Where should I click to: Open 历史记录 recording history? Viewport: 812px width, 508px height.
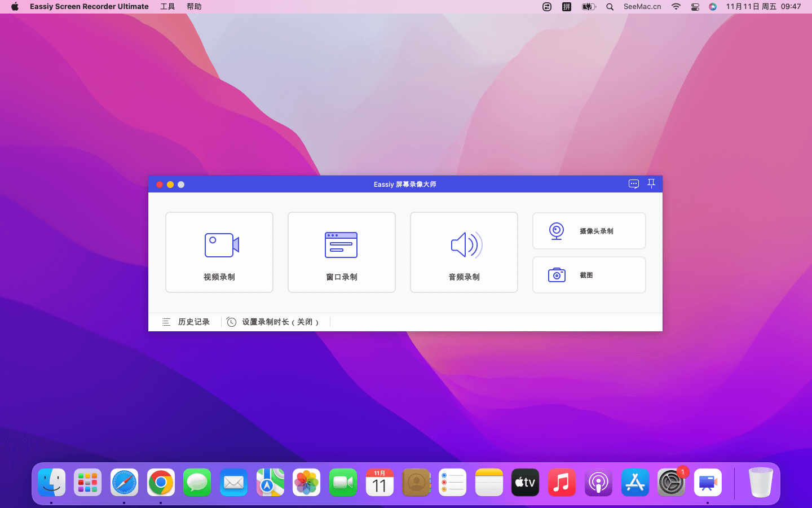(x=193, y=322)
